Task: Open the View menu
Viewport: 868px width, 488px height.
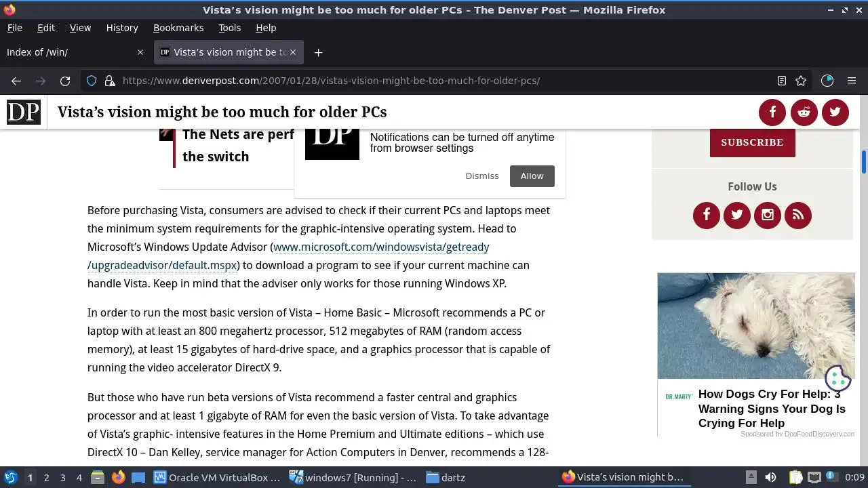Action: (x=80, y=28)
